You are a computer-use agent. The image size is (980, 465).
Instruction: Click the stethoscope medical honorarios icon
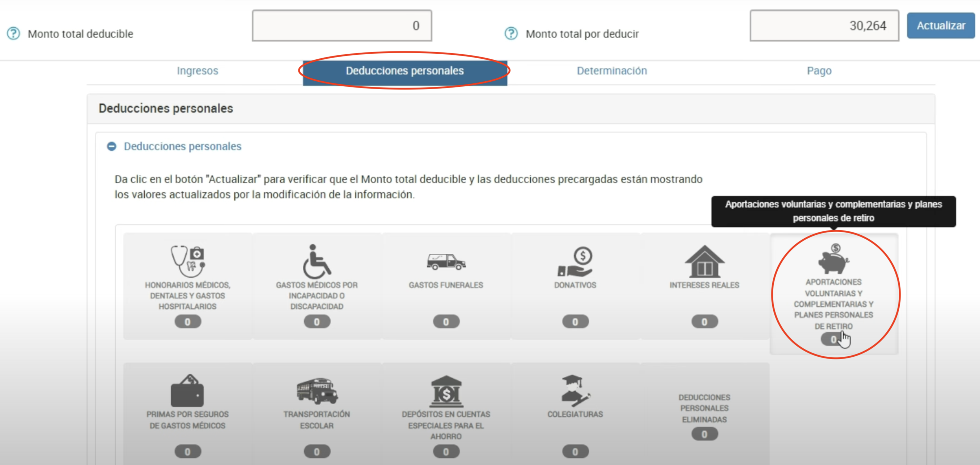[x=188, y=261]
